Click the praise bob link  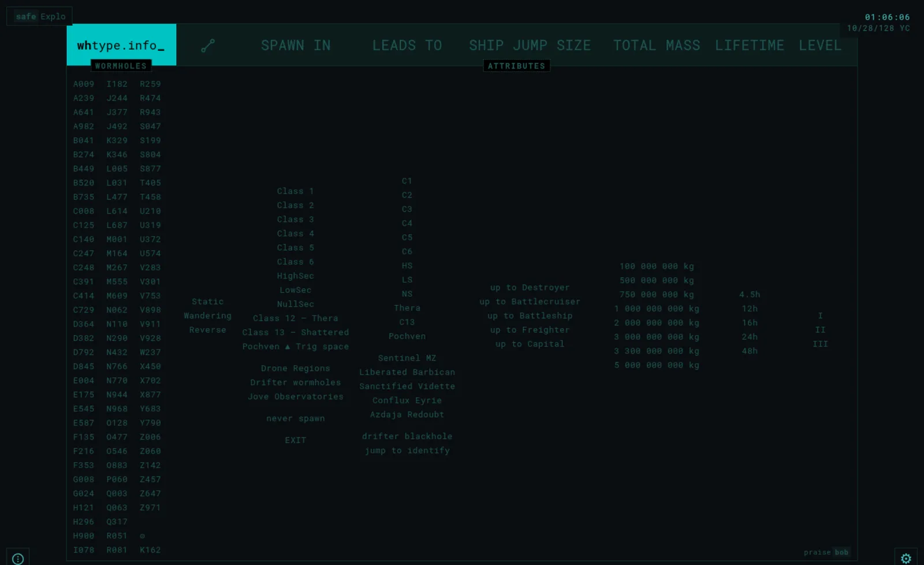[x=826, y=552]
